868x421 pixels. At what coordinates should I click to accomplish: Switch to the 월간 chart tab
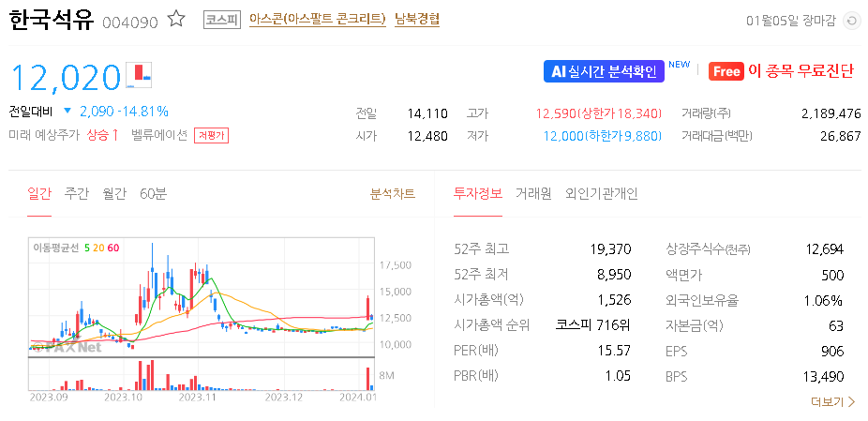click(114, 194)
